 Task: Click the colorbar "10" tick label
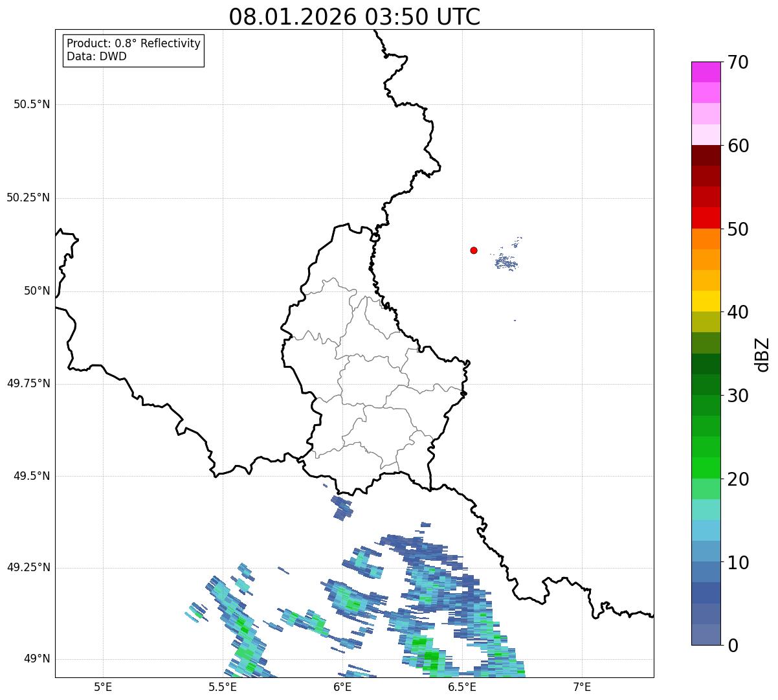tap(738, 563)
